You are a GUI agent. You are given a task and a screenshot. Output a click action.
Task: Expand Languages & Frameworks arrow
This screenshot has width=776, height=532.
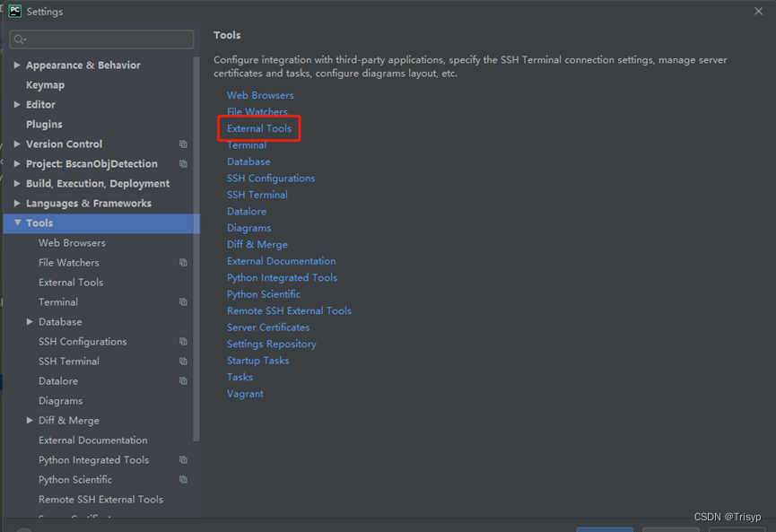[x=17, y=204]
